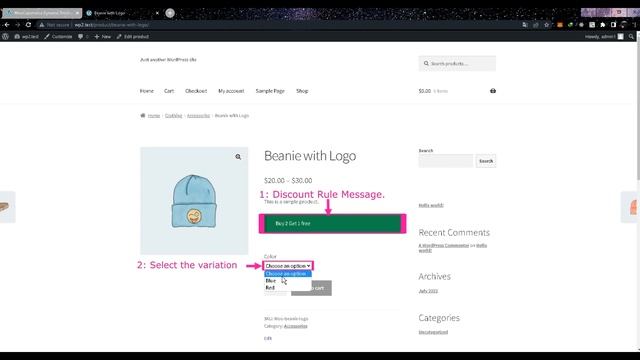Close the Beanie with Logo tab

pos(157,13)
